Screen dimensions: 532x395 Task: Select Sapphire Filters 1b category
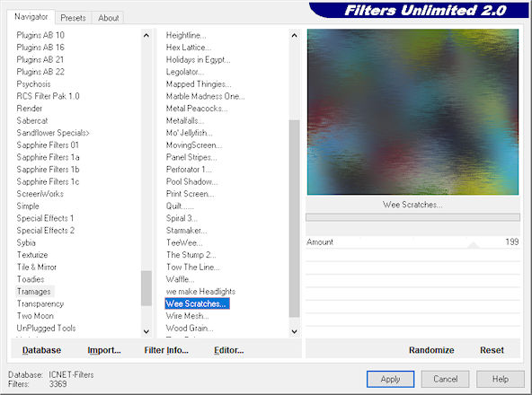point(48,169)
